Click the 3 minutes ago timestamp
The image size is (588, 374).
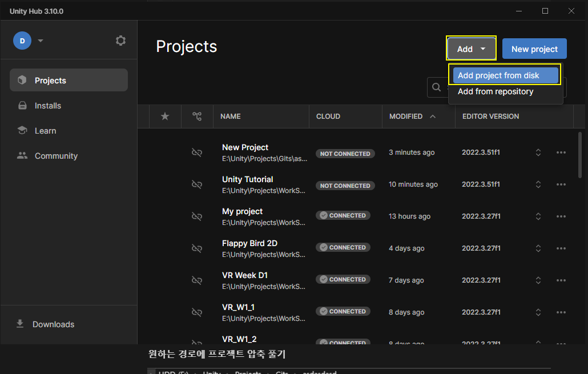pyautogui.click(x=412, y=152)
